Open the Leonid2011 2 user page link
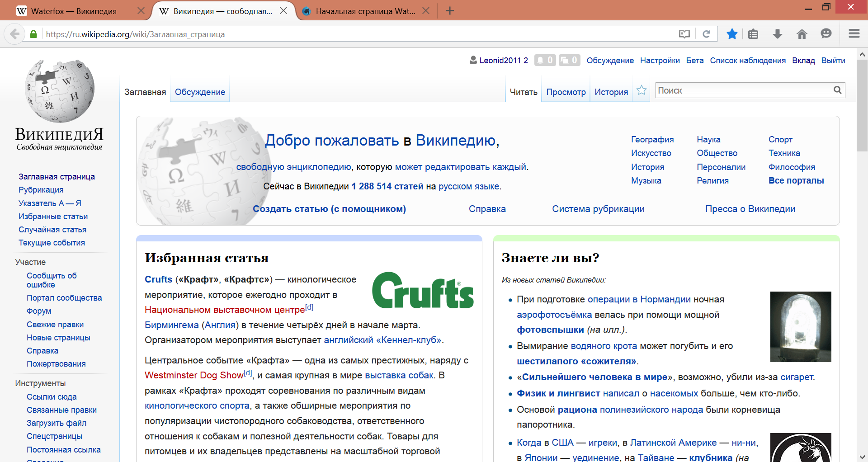 tap(503, 61)
